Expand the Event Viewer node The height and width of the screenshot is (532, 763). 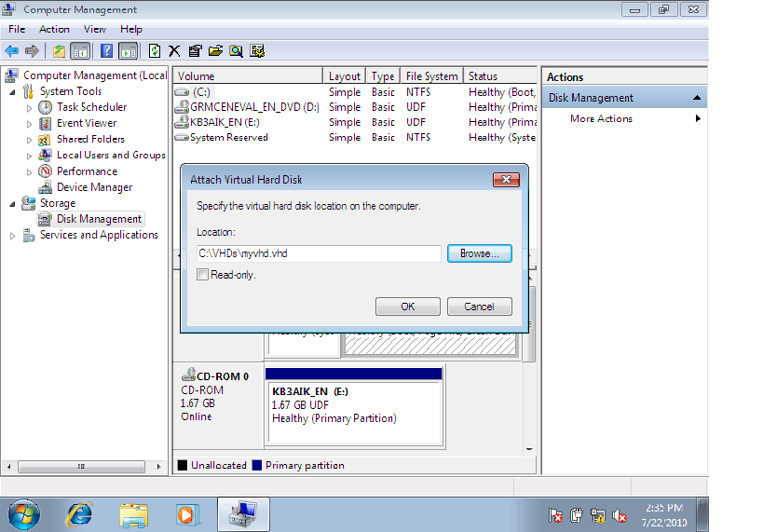(29, 124)
